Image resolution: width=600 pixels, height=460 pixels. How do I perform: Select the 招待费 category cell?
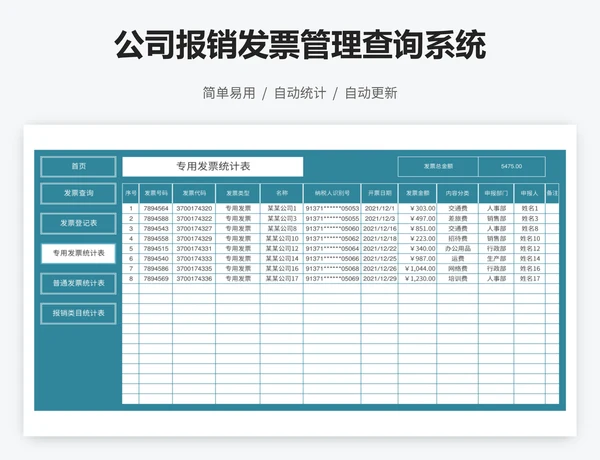458,238
